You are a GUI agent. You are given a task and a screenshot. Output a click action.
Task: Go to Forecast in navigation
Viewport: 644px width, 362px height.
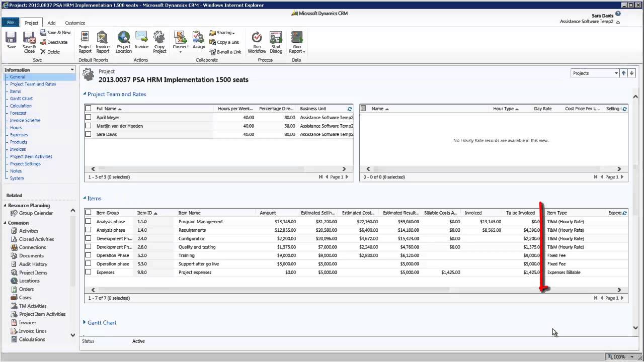(18, 113)
